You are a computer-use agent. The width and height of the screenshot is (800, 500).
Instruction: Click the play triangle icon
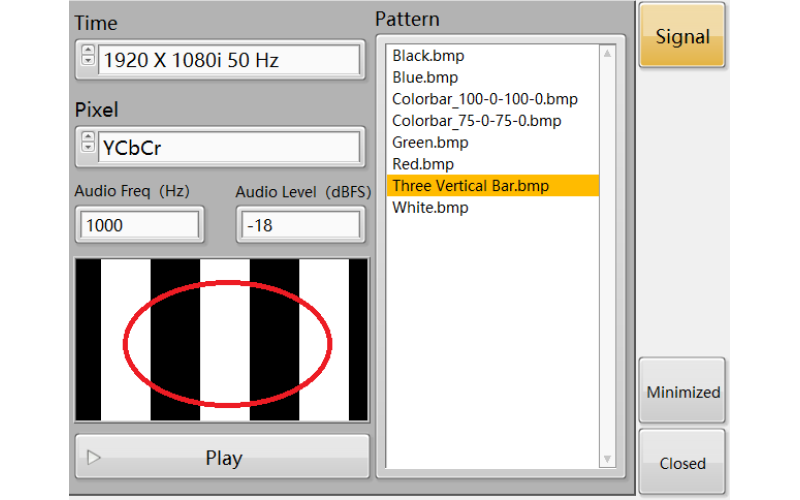(94, 458)
